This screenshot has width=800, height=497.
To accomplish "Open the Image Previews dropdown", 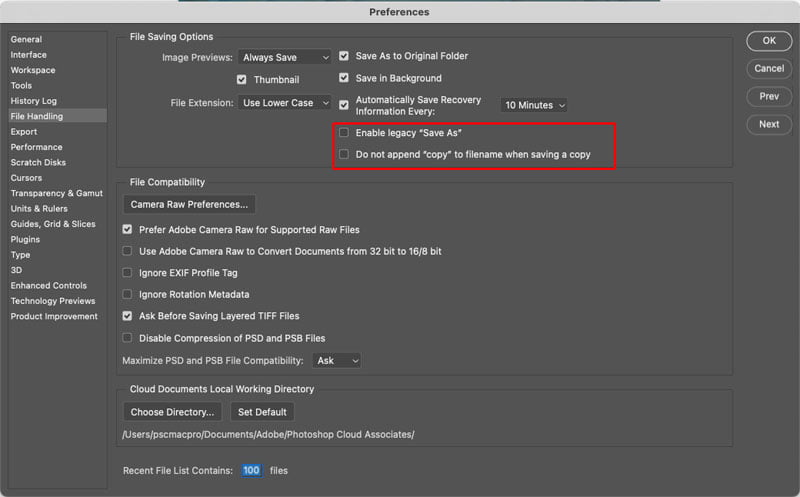I will point(285,57).
